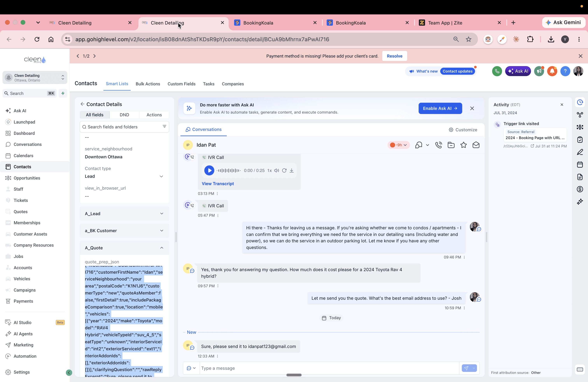Screen dimensions: 588x382
Task: Click the horizontal scrollbar below message box
Action: (294, 375)
